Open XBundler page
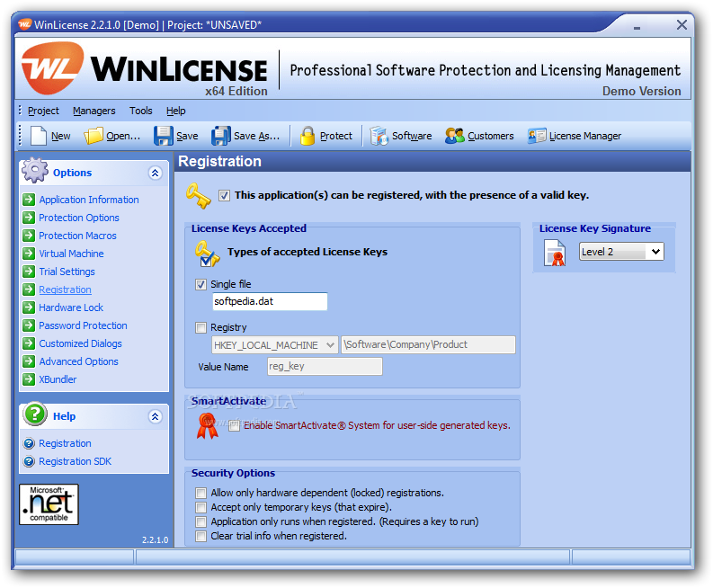Image resolution: width=713 pixels, height=588 pixels. point(58,379)
